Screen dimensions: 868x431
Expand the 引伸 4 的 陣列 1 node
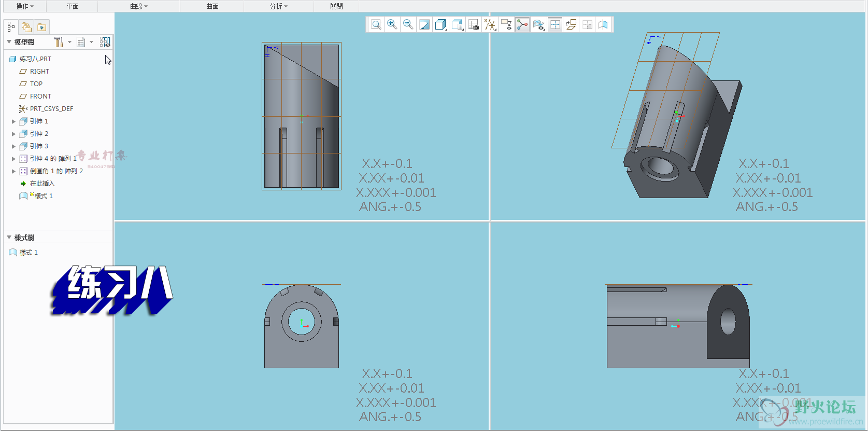tap(13, 159)
